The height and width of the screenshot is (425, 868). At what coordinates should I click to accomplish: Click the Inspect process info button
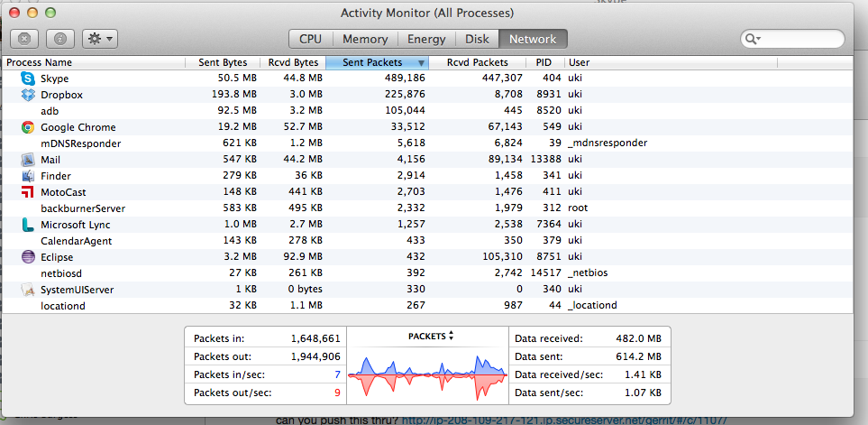click(x=60, y=39)
